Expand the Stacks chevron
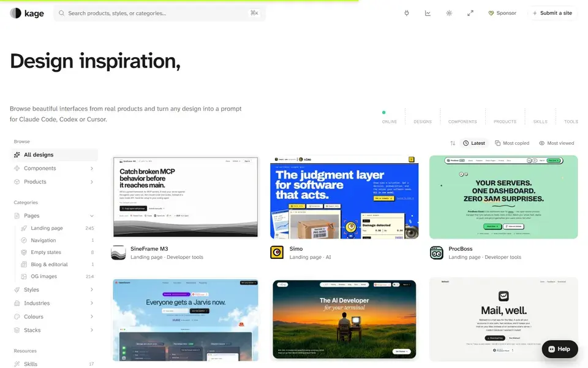Screen dimensions: 588x368 (91, 331)
